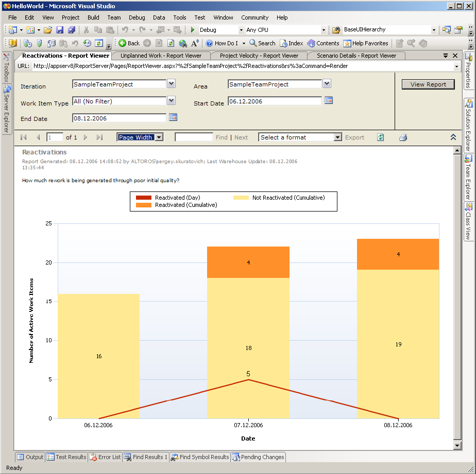
Task: Open the File menu
Action: point(12,17)
